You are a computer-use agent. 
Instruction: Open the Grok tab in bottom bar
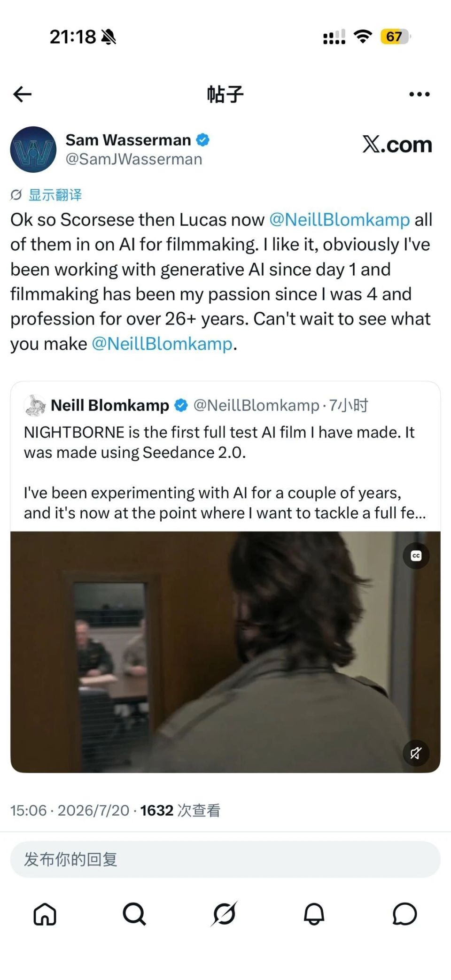[x=224, y=914]
